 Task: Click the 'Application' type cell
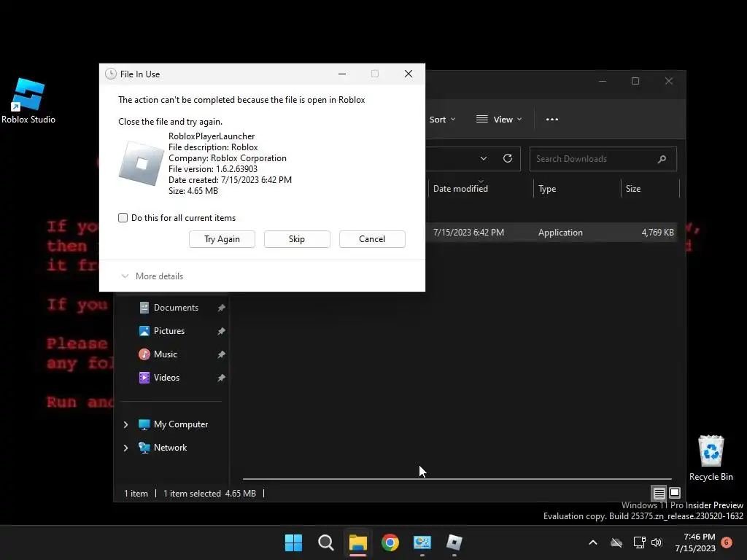pyautogui.click(x=560, y=233)
